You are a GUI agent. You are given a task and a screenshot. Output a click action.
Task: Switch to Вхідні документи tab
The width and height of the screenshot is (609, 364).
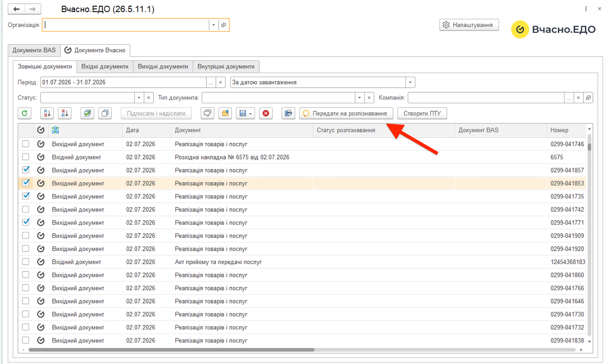[105, 66]
